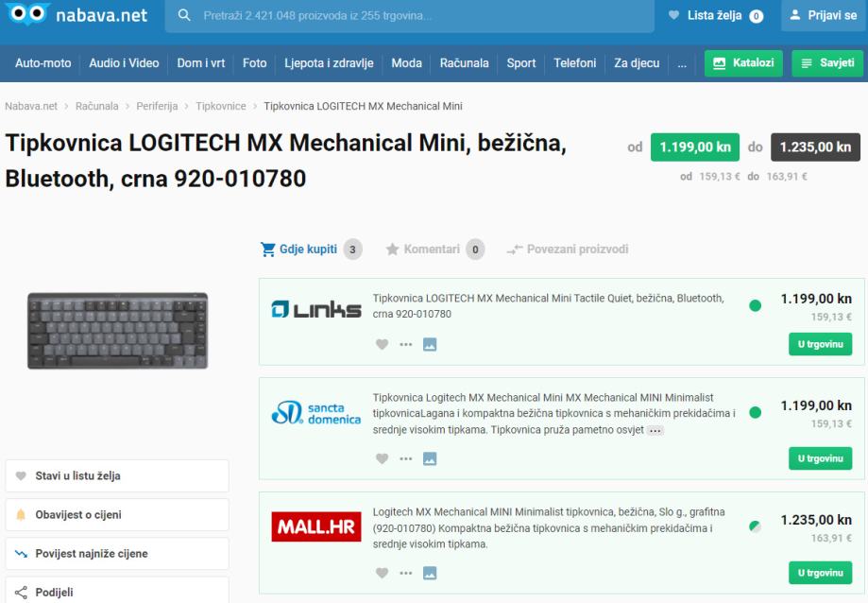Click the lowest price badge 1.199,00 kn

click(x=695, y=147)
